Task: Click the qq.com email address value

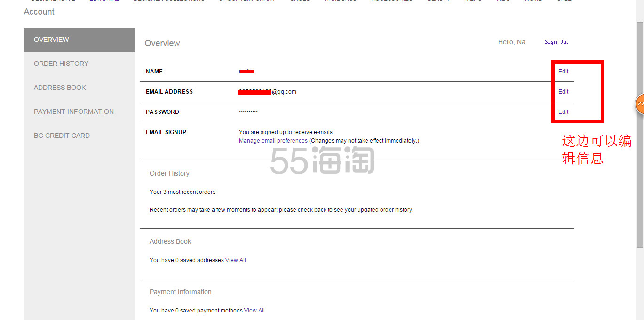Action: (268, 92)
